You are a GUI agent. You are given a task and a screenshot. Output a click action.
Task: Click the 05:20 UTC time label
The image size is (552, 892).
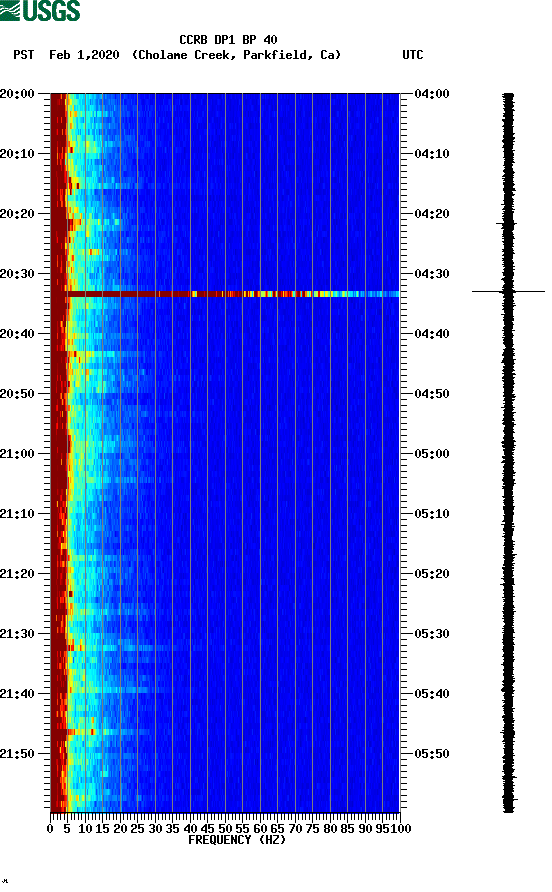pyautogui.click(x=432, y=574)
